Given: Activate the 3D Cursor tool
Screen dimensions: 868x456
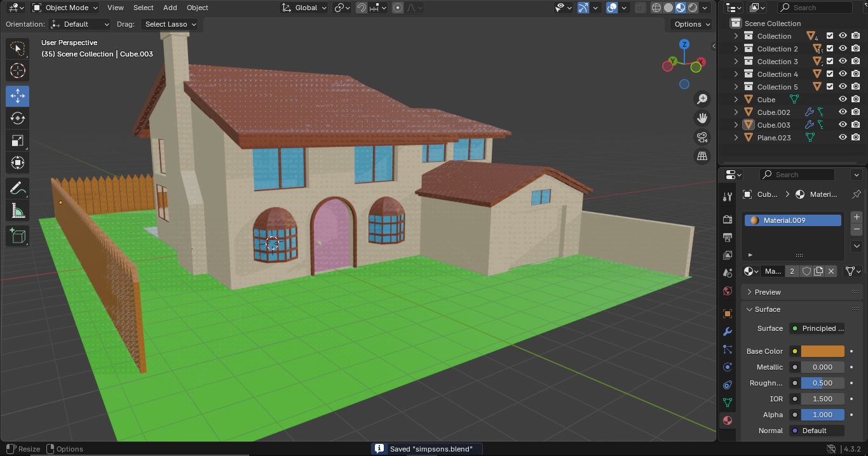Looking at the screenshot, I should 18,70.
